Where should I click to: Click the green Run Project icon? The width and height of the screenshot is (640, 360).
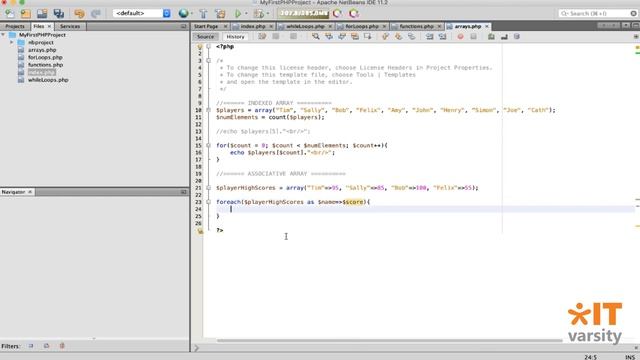[238, 13]
